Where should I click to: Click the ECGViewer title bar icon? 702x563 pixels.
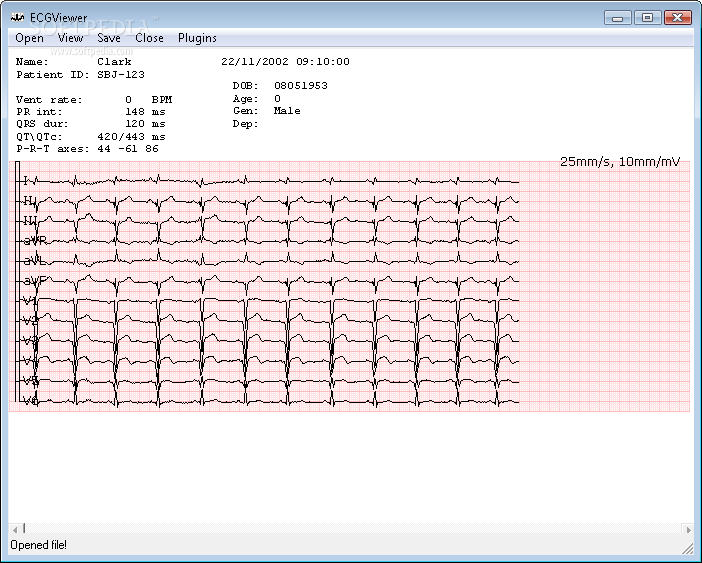point(17,18)
